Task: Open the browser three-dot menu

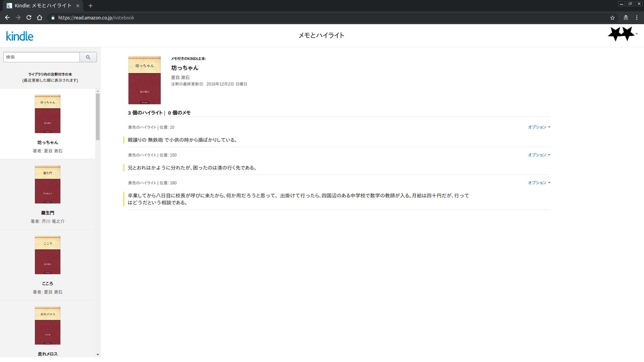Action: pos(637,18)
